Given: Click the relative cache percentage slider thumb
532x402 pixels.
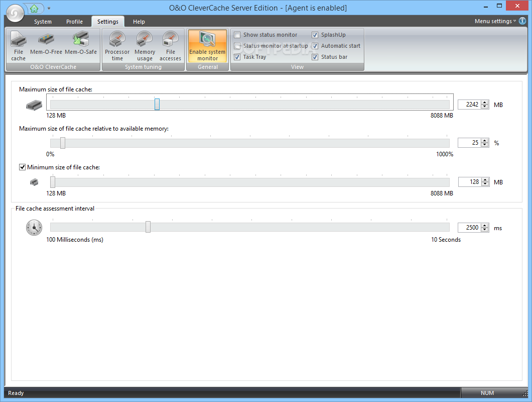Looking at the screenshot, I should click(63, 143).
